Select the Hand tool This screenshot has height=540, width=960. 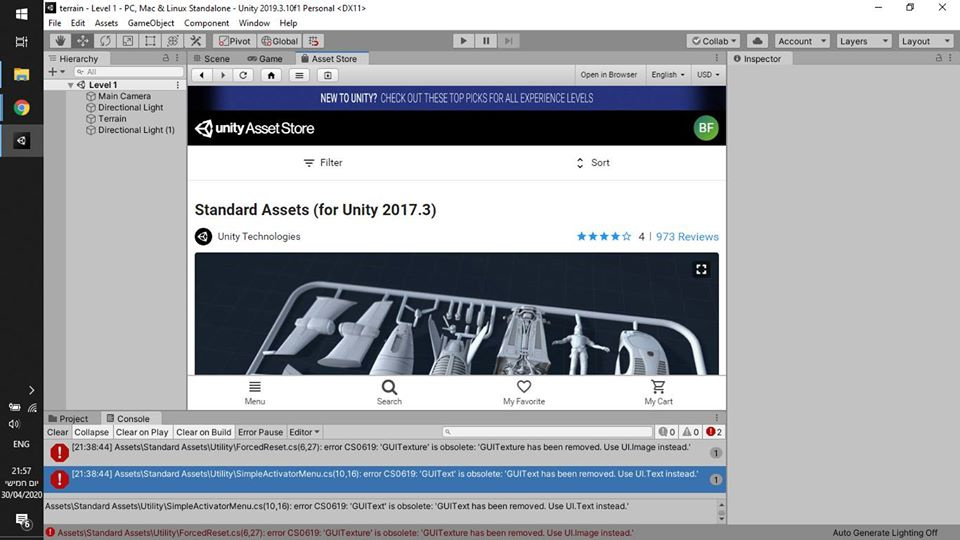coord(60,41)
